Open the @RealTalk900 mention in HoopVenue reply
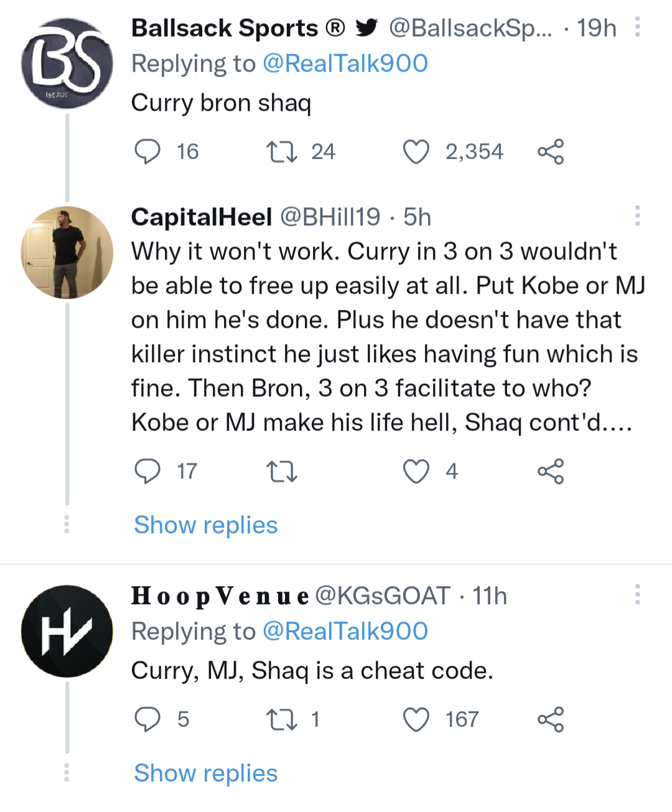 click(x=345, y=632)
